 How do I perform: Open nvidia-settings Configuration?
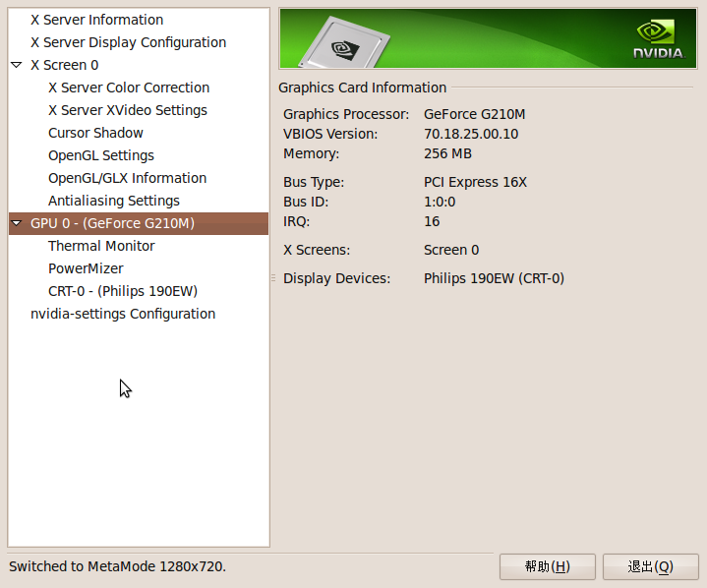[123, 314]
